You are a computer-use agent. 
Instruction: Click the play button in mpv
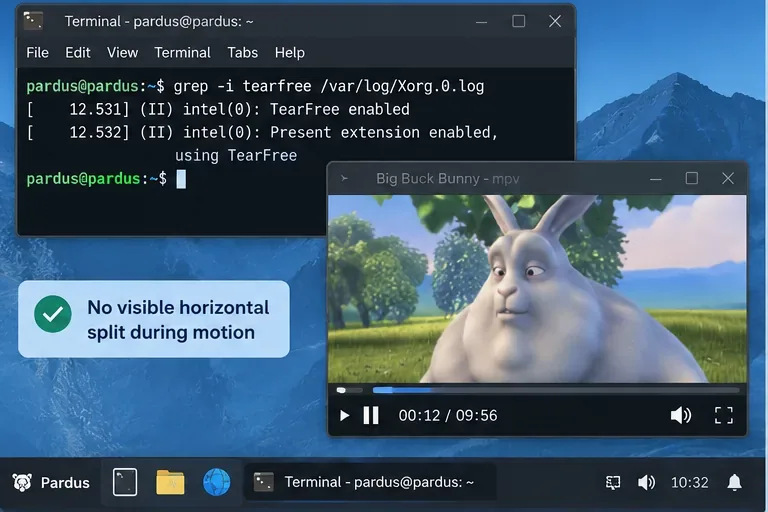344,415
